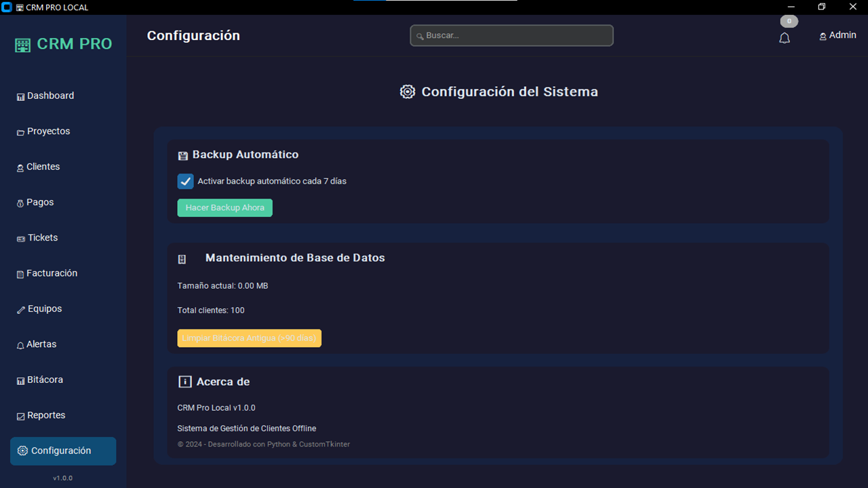Screen dimensions: 868x488
Task: Click the CRM PRO logo
Action: pyautogui.click(x=63, y=43)
